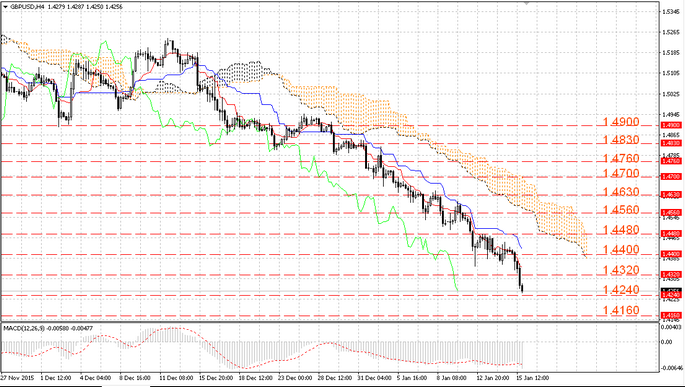Select the orange 1.4830 level label

tap(621, 140)
